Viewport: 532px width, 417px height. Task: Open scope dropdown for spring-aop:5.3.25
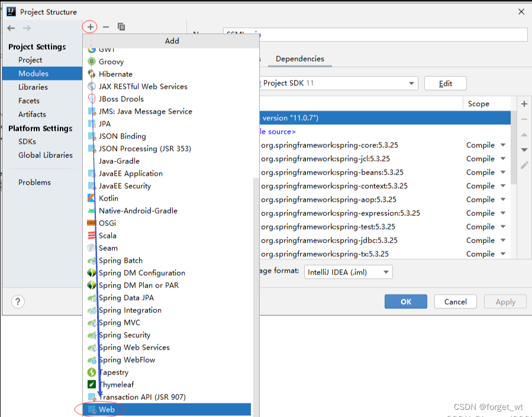click(503, 199)
